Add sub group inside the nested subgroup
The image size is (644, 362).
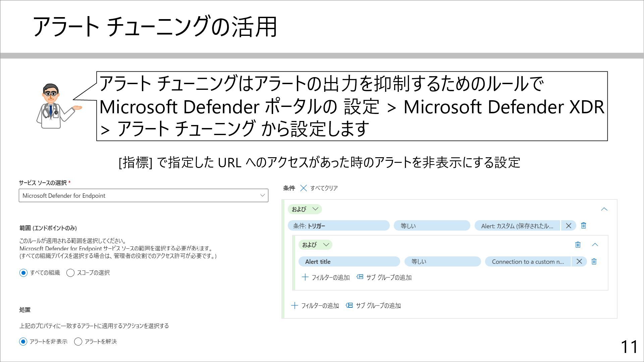[x=384, y=278]
